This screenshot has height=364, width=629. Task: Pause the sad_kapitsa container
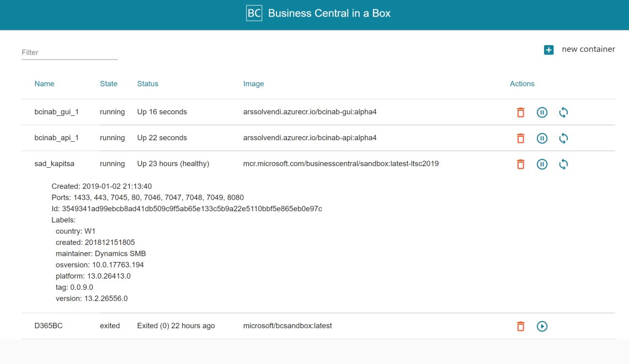542,164
